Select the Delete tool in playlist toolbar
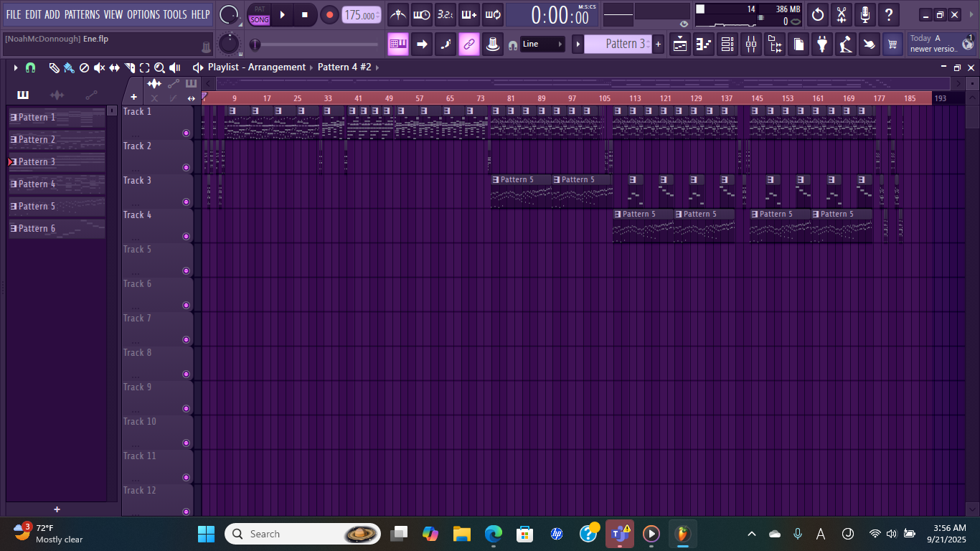The height and width of the screenshot is (551, 980). 84,67
